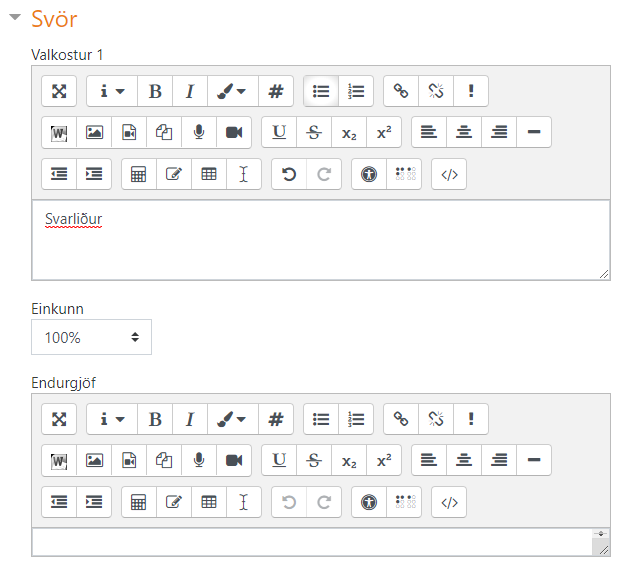The width and height of the screenshot is (625, 568).
Task: Insert a table in Endurgjöf editor
Action: point(208,501)
